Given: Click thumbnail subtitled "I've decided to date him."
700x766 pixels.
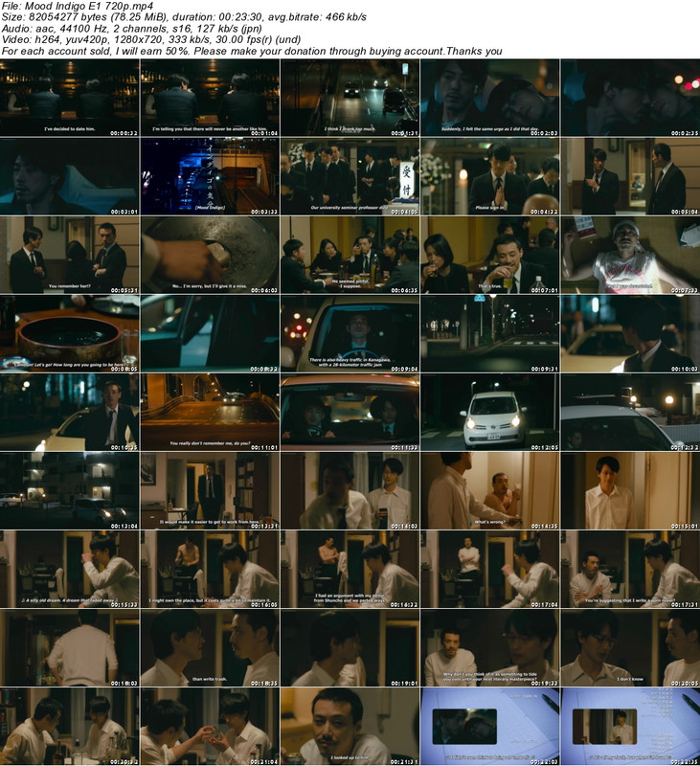Looking at the screenshot, I should [70, 98].
